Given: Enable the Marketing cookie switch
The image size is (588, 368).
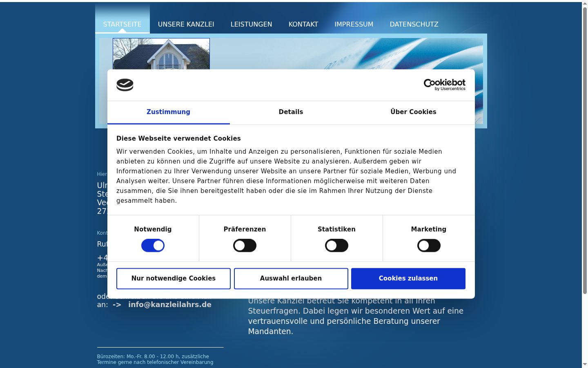Looking at the screenshot, I should point(429,246).
